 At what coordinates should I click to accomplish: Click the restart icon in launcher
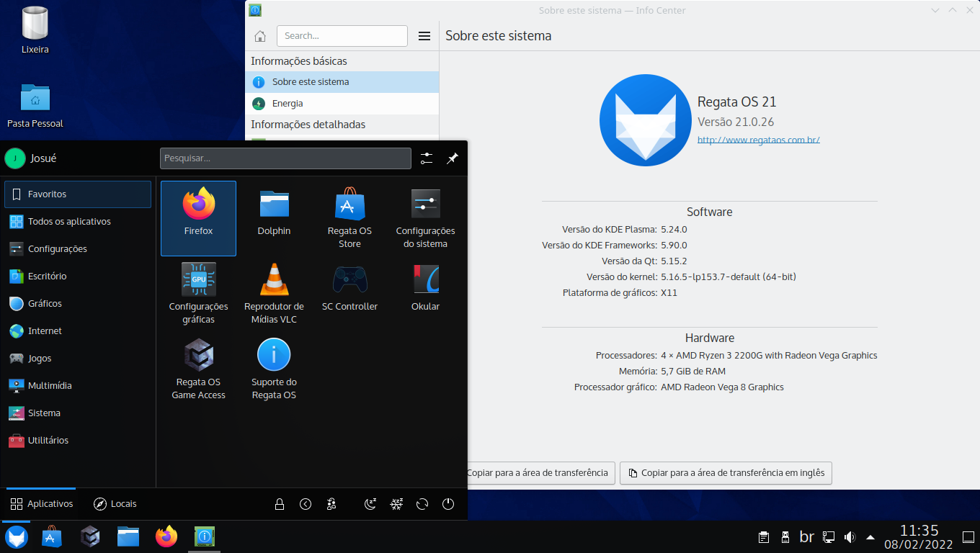422,504
